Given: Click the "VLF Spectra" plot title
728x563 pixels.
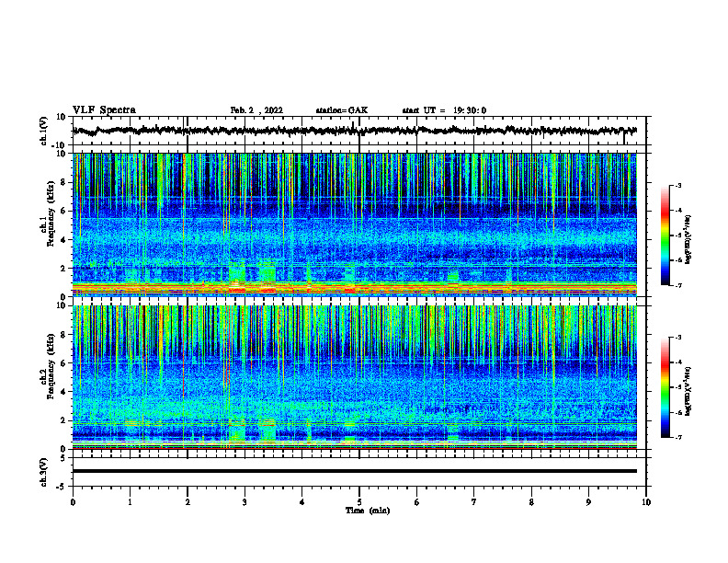Looking at the screenshot, I should point(104,110).
